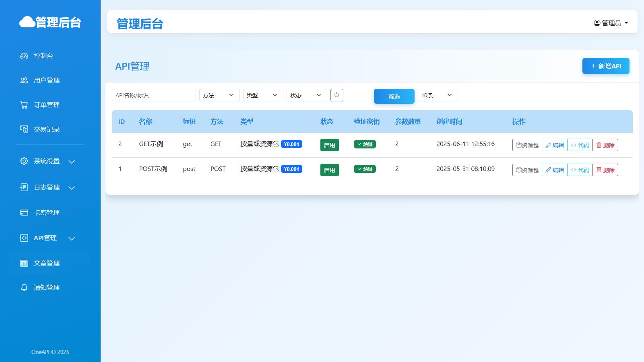Open the 类型 filter dropdown
This screenshot has width=644, height=362.
pyautogui.click(x=263, y=95)
